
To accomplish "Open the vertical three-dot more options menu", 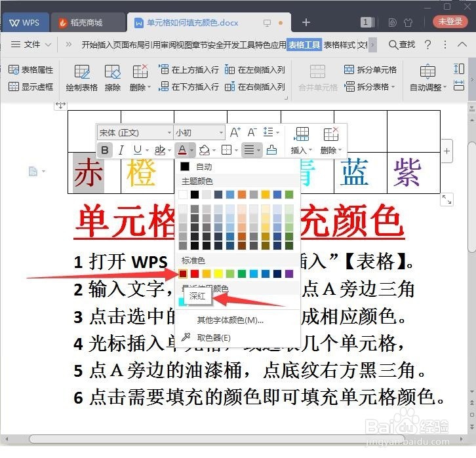I will coord(445,45).
